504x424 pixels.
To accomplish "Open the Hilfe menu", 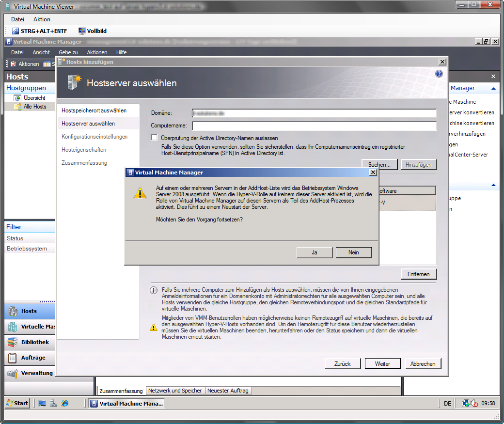I will (122, 52).
